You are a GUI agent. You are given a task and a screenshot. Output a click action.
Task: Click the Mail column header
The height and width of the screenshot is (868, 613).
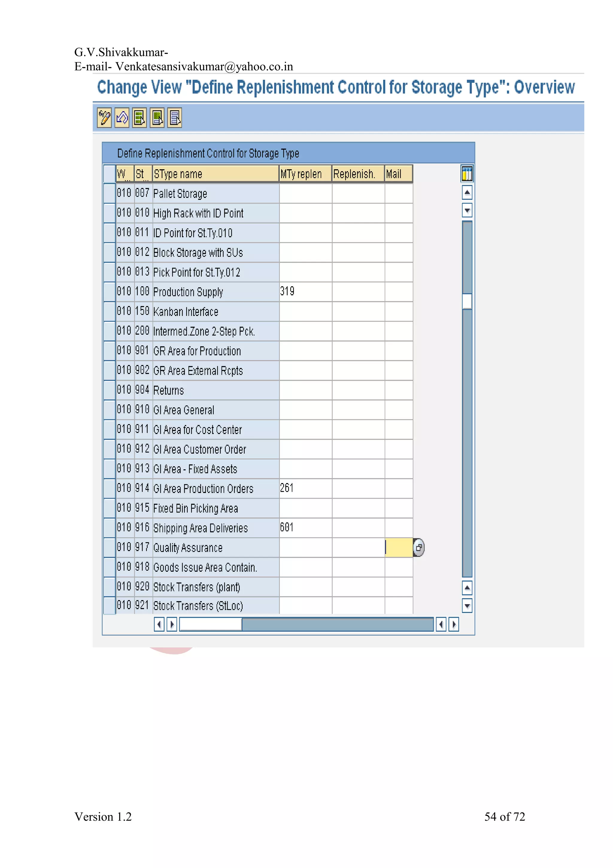pyautogui.click(x=398, y=174)
